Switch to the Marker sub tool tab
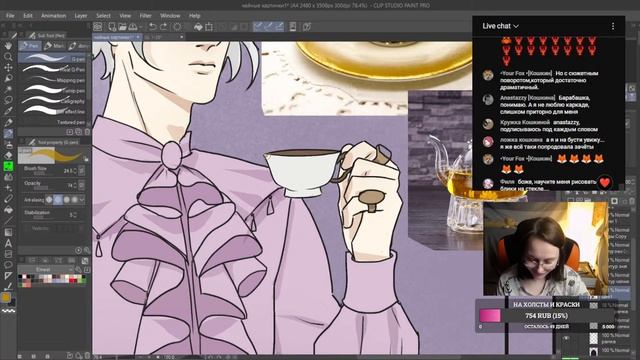640x360 pixels. [54, 46]
